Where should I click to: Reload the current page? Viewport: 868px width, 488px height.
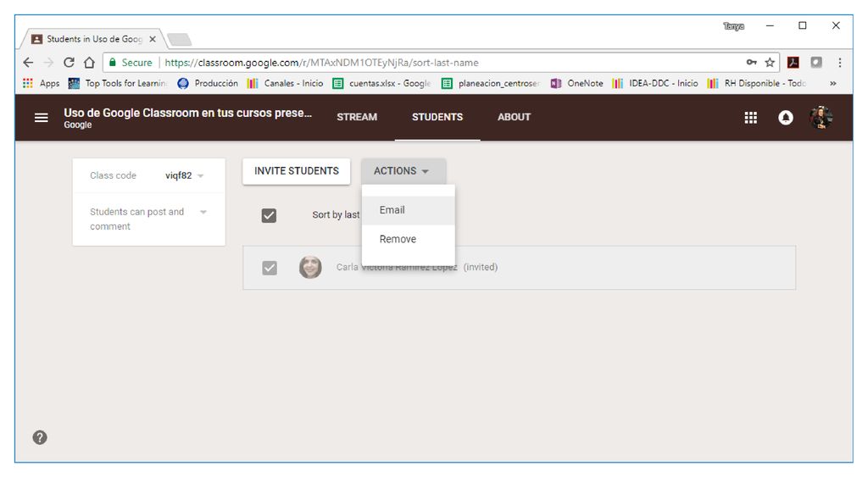69,63
